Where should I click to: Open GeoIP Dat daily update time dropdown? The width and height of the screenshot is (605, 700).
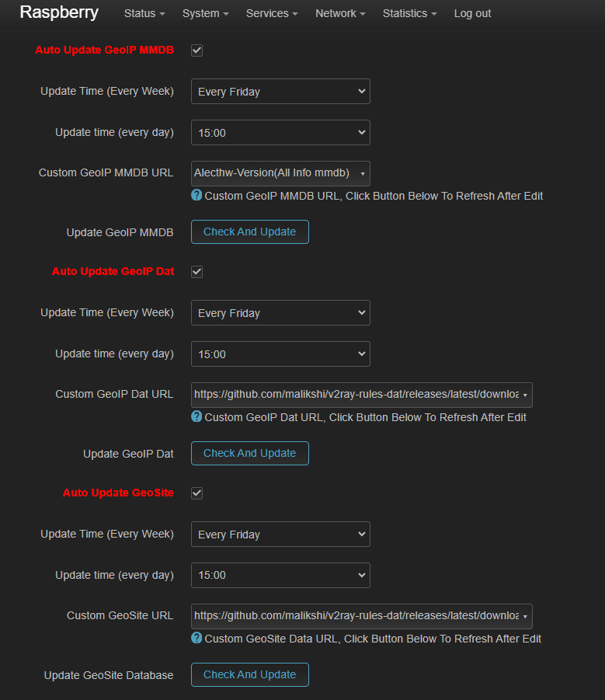280,354
